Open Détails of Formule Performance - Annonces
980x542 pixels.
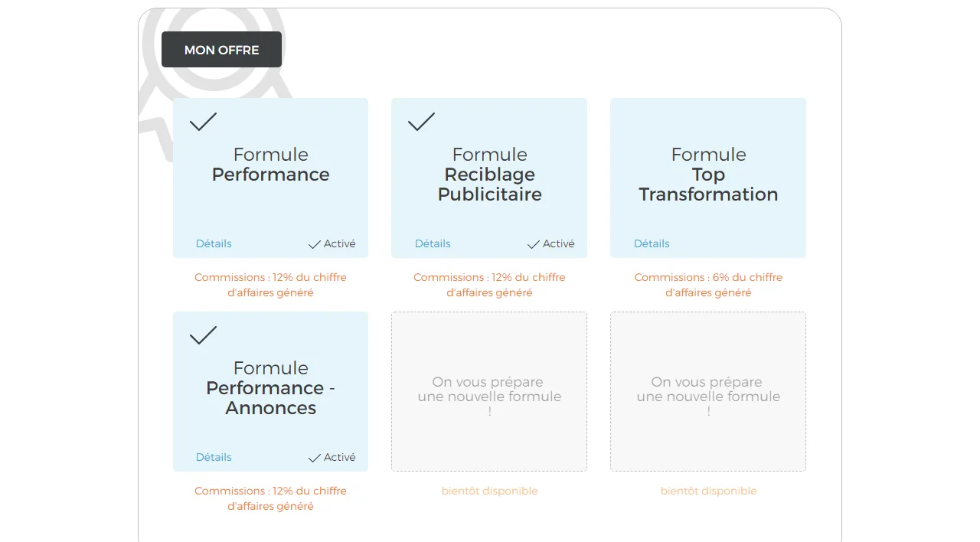coord(214,457)
